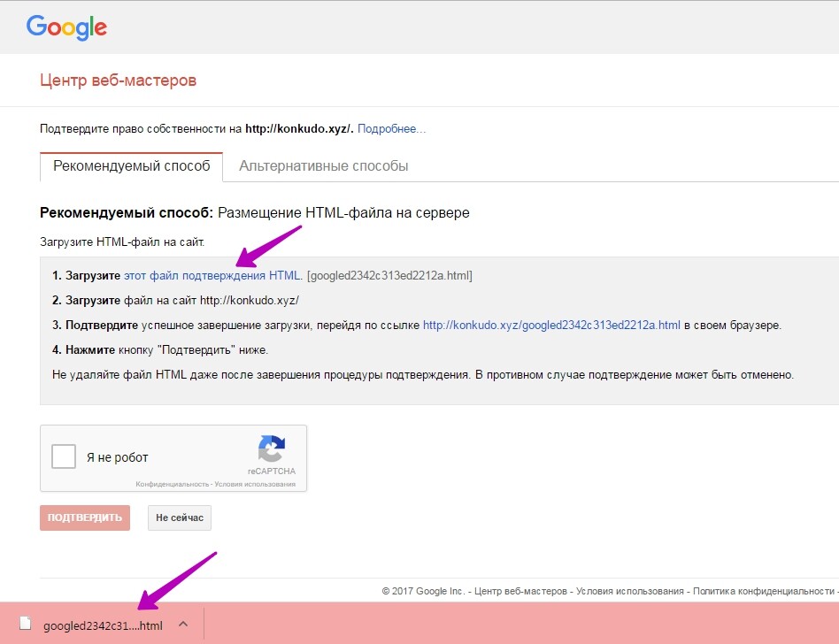Switch to "Рекомендуемый способ" tab
The width and height of the screenshot is (839, 644).
132,166
